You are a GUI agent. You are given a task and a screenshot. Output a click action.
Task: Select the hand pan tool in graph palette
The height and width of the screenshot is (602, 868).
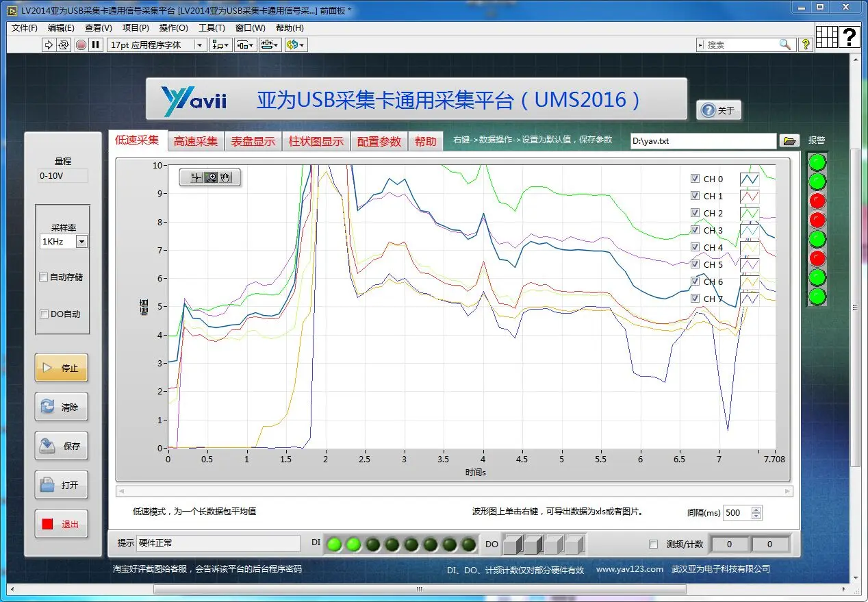(226, 177)
